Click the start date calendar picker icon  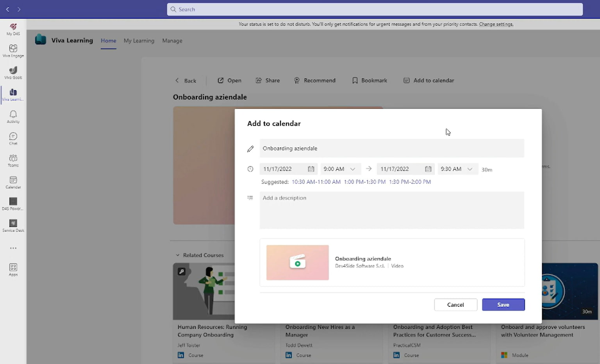point(311,169)
